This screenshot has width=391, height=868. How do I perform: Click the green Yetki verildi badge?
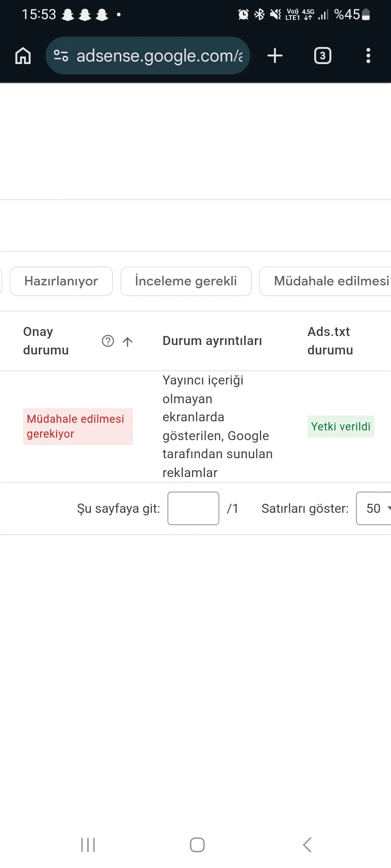coord(341,426)
